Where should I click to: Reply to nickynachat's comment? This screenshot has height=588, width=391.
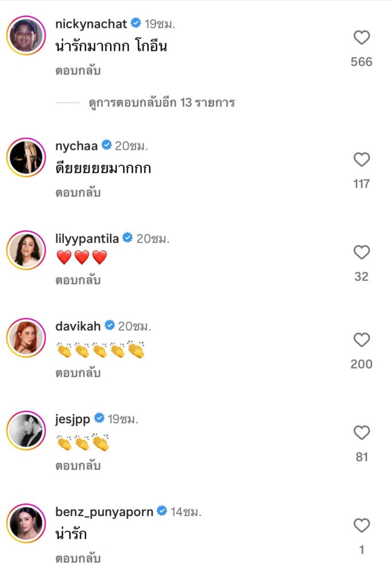[x=78, y=71]
